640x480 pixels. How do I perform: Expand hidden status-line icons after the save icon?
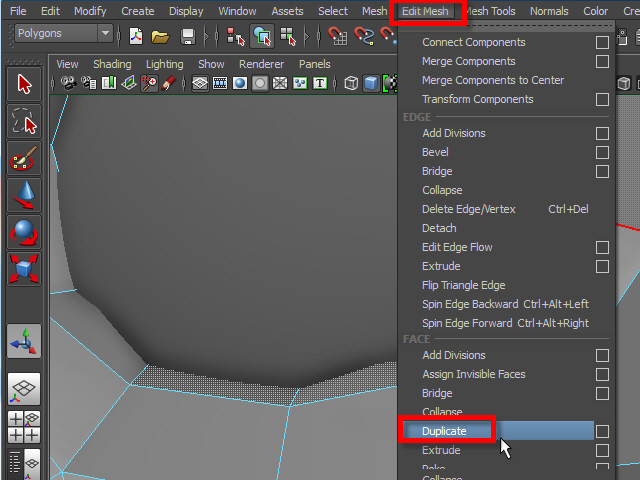207,37
